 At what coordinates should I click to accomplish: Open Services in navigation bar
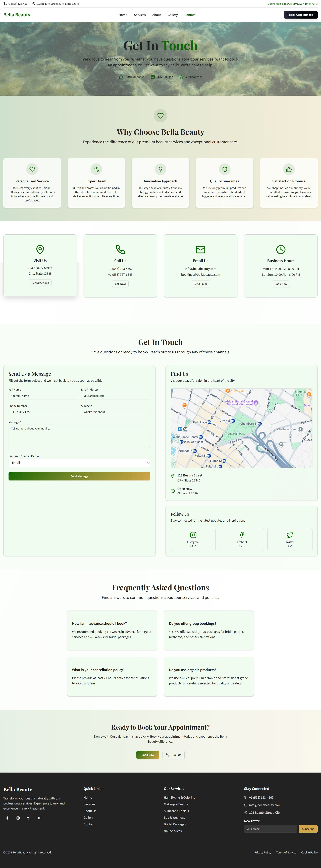(140, 15)
